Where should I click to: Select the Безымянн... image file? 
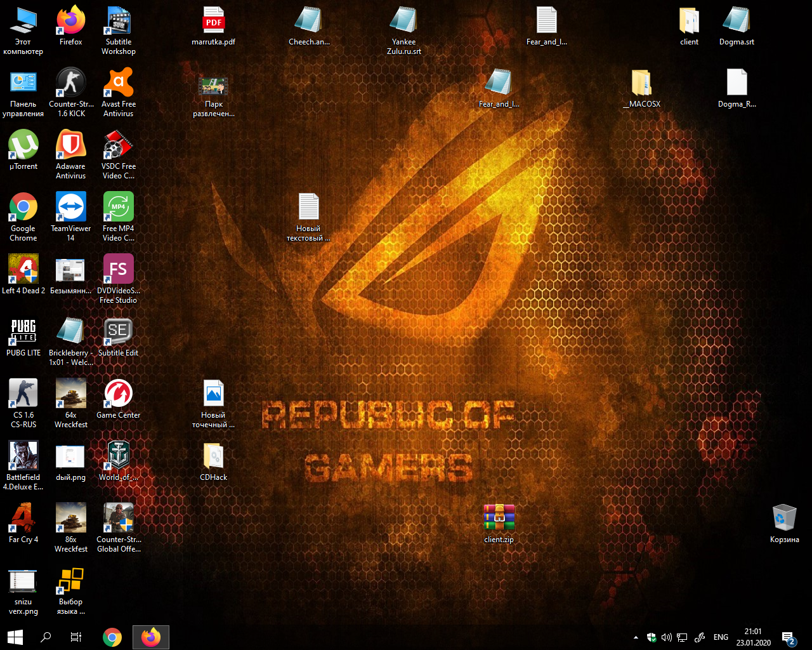71,275
